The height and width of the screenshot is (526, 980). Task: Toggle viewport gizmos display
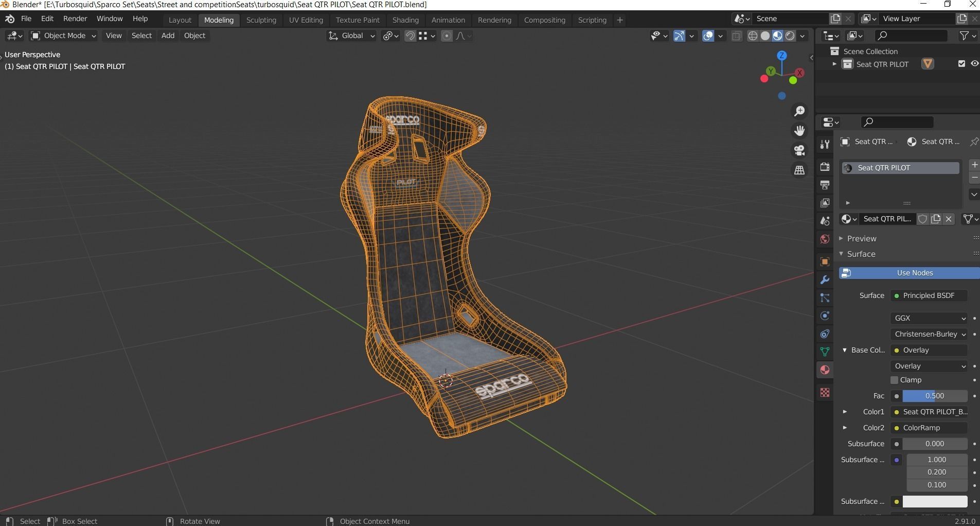point(679,36)
